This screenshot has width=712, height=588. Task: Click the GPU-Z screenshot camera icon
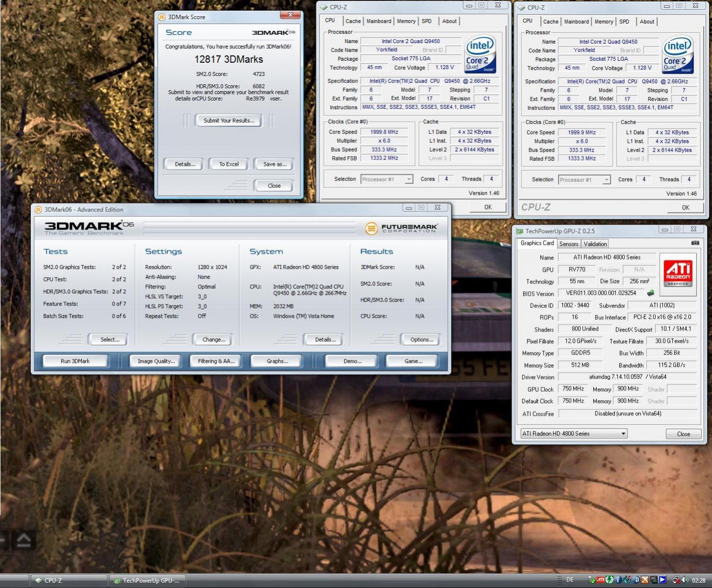coord(695,243)
